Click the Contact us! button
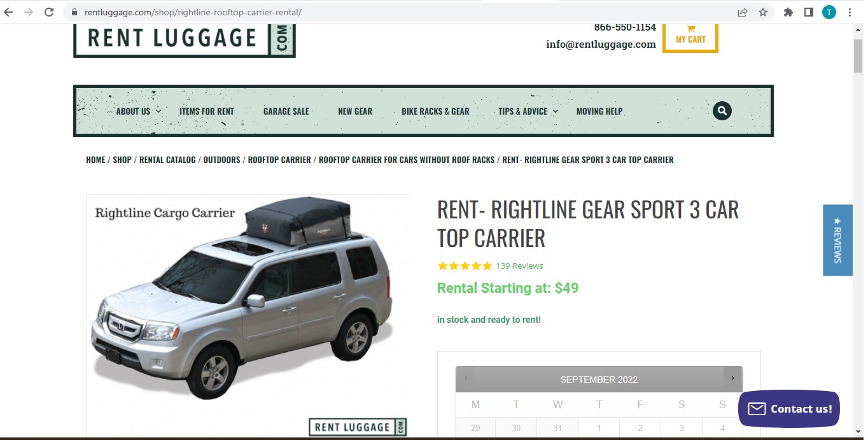Viewport: 868px width, 440px height. tap(789, 409)
